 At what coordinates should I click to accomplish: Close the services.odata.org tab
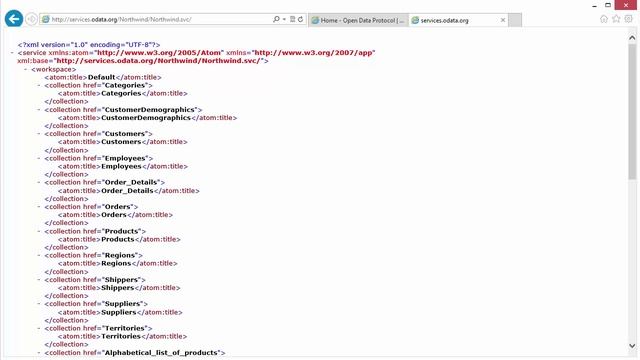[x=503, y=20]
